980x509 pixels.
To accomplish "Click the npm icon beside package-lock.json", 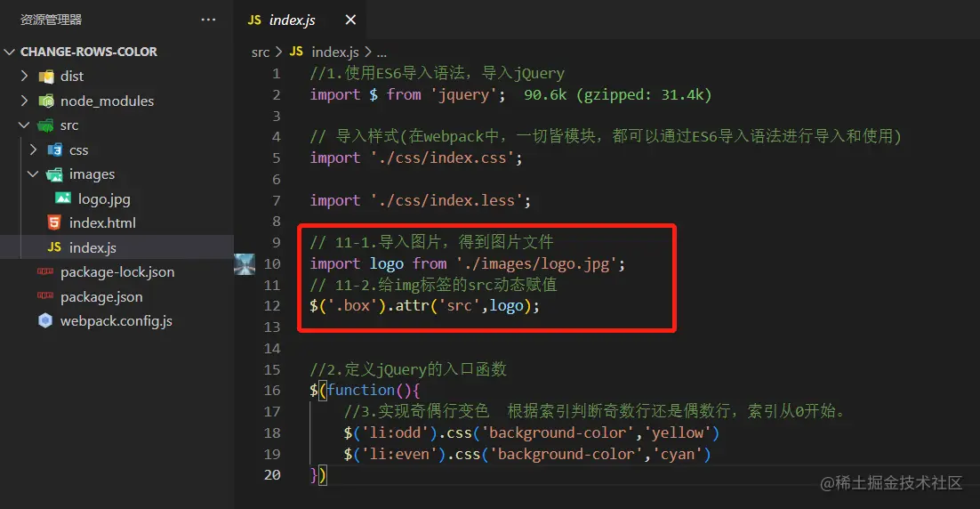I will point(45,271).
